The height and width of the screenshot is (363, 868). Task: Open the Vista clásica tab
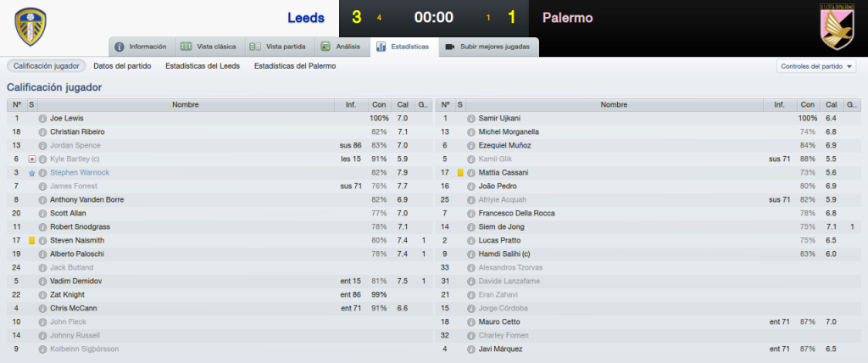[209, 47]
